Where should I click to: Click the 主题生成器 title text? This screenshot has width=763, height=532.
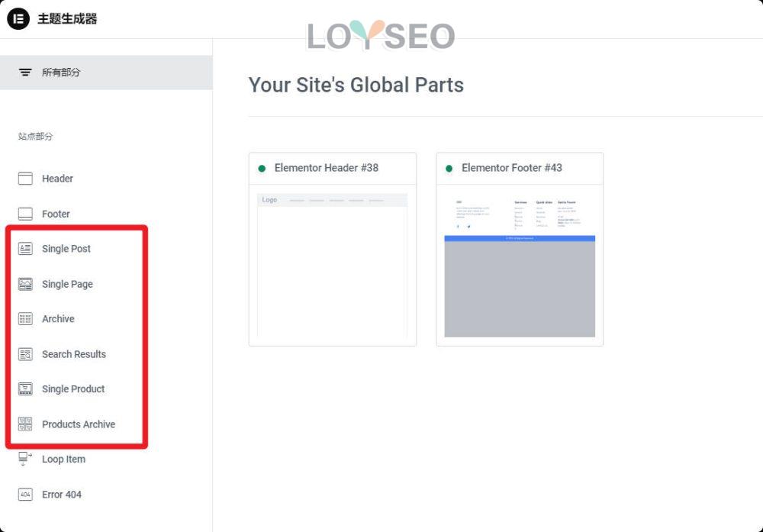[x=67, y=19]
